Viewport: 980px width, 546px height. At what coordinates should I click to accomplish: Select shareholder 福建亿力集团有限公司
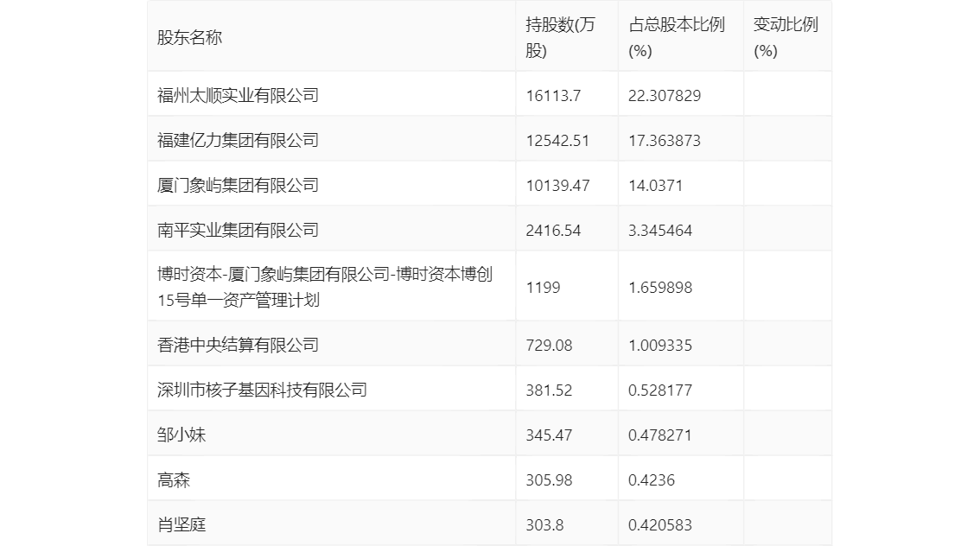tap(238, 140)
